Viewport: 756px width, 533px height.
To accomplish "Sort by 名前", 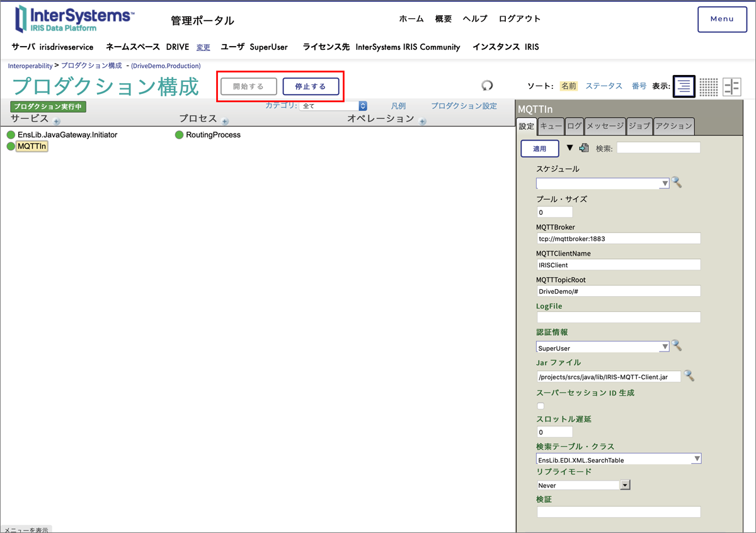I will click(x=569, y=86).
